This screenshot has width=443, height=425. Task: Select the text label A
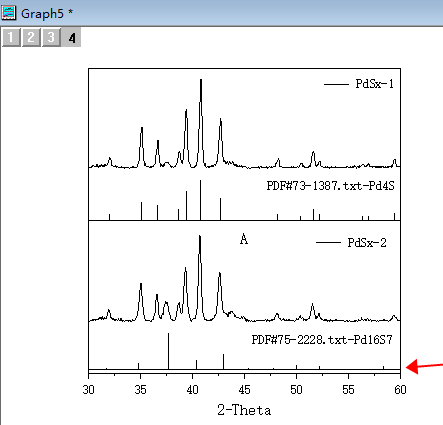pos(244,239)
